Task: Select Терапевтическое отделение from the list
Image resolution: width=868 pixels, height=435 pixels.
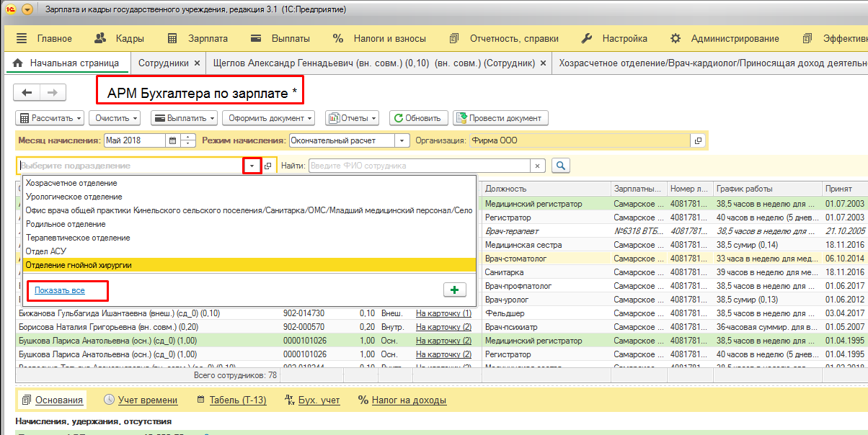Action: coord(78,238)
